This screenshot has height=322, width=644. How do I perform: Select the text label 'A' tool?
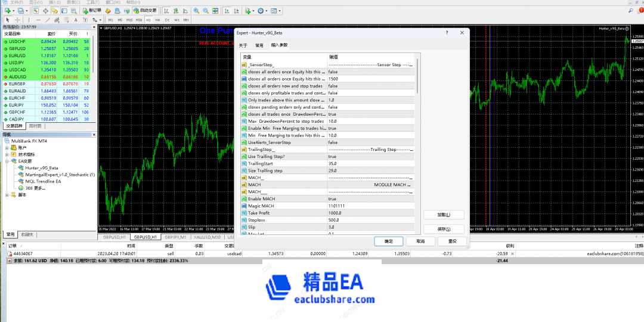75,20
